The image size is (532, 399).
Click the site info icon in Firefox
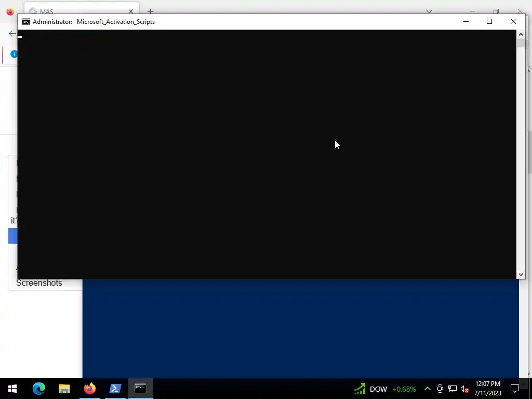coord(14,54)
